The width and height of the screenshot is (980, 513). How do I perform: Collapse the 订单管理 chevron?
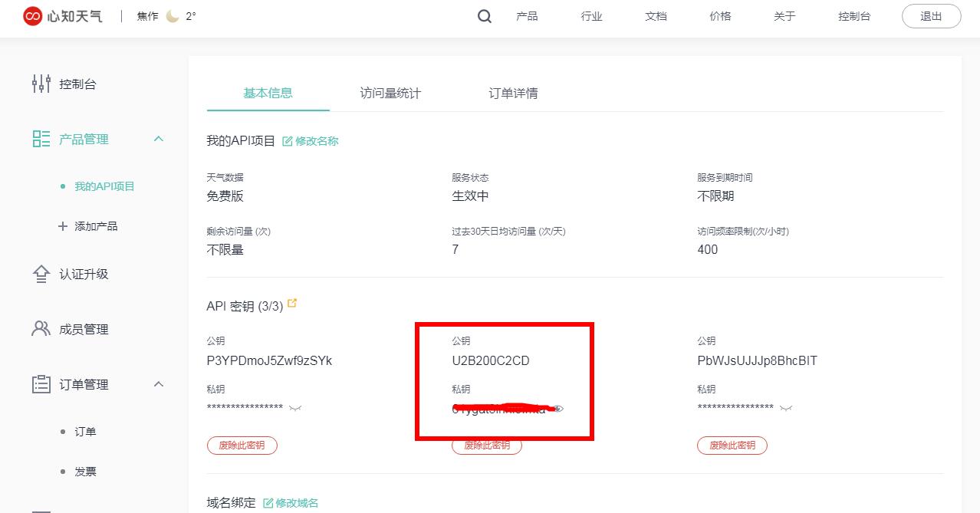[x=159, y=384]
